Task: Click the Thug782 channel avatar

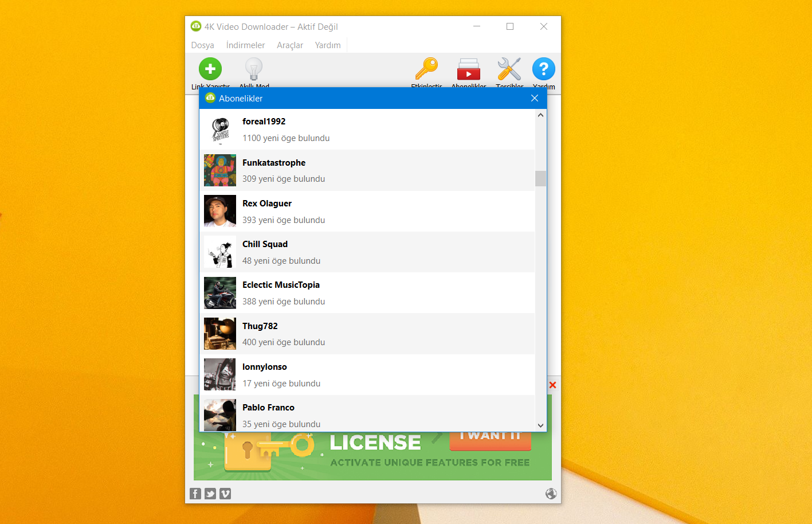Action: click(220, 334)
